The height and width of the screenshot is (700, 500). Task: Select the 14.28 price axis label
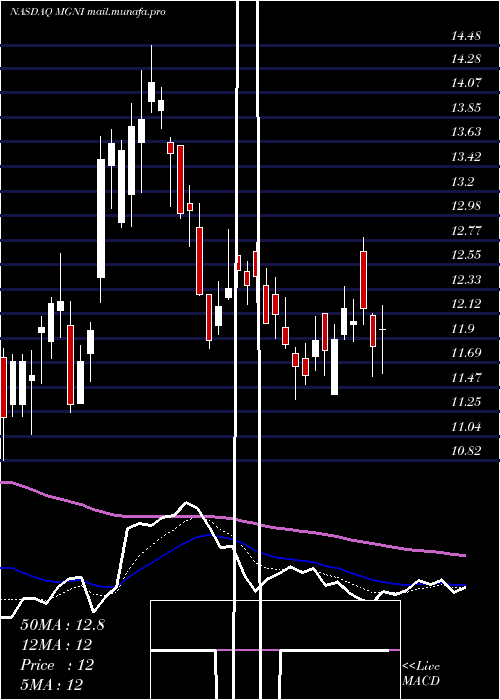click(x=466, y=58)
